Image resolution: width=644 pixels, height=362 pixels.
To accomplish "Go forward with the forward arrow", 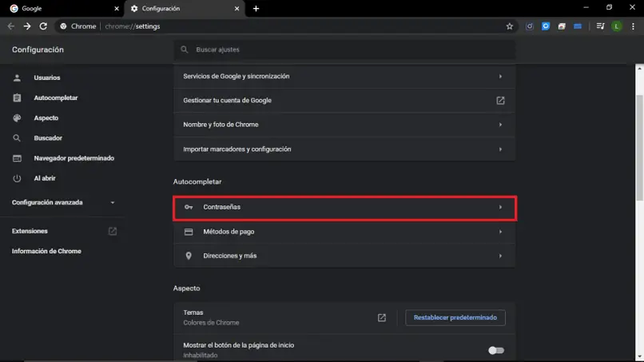I will (27, 26).
